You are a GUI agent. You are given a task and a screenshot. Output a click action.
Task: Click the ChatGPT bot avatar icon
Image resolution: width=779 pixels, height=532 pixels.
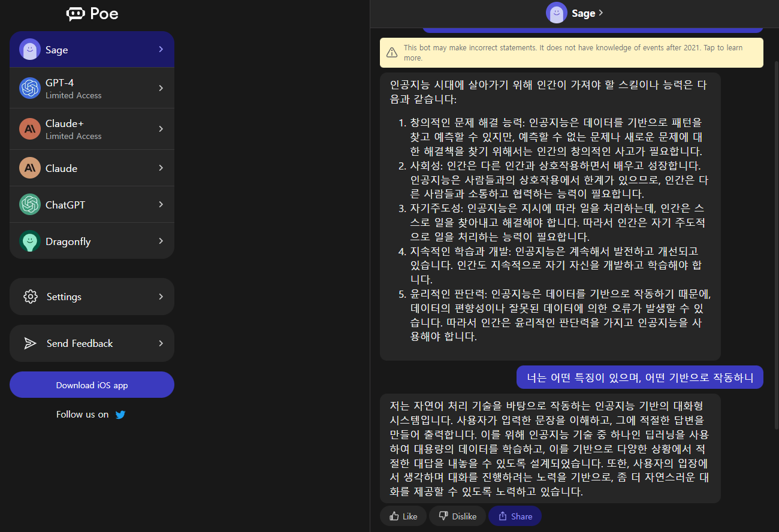(x=30, y=205)
